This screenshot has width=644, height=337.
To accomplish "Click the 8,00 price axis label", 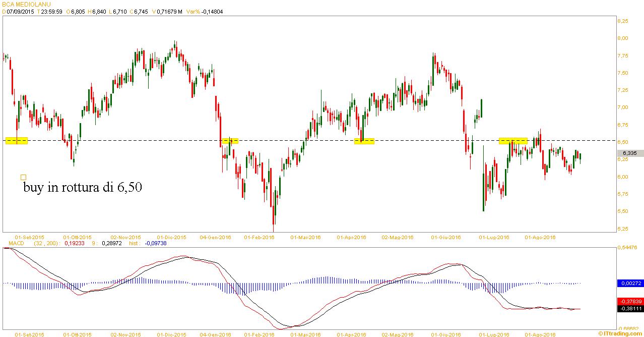I will pos(623,38).
